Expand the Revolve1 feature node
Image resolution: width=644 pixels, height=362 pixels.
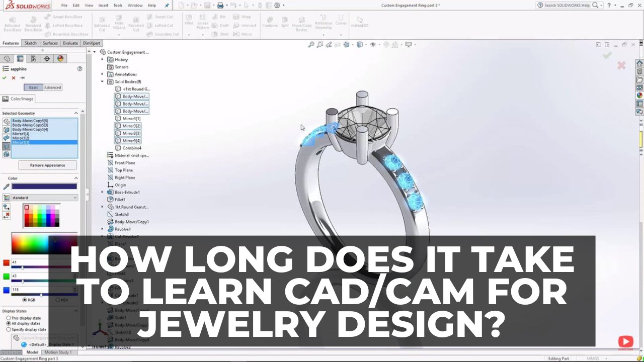click(102, 229)
